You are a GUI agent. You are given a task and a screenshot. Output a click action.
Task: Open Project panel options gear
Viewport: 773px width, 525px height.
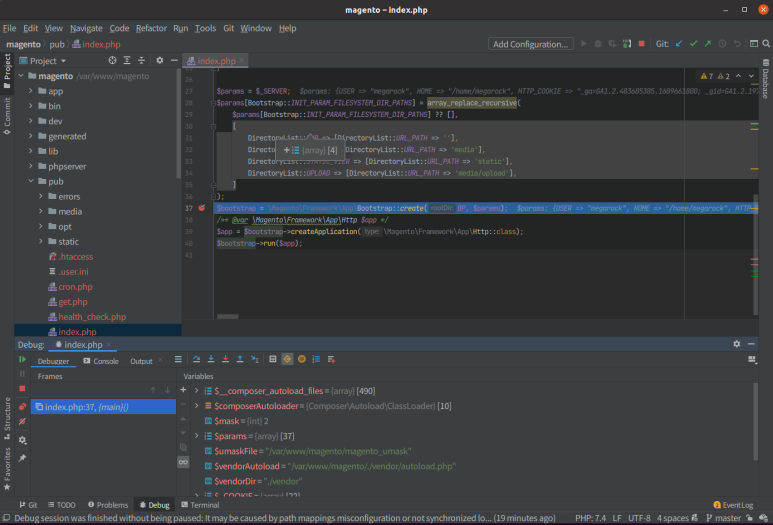[x=160, y=60]
